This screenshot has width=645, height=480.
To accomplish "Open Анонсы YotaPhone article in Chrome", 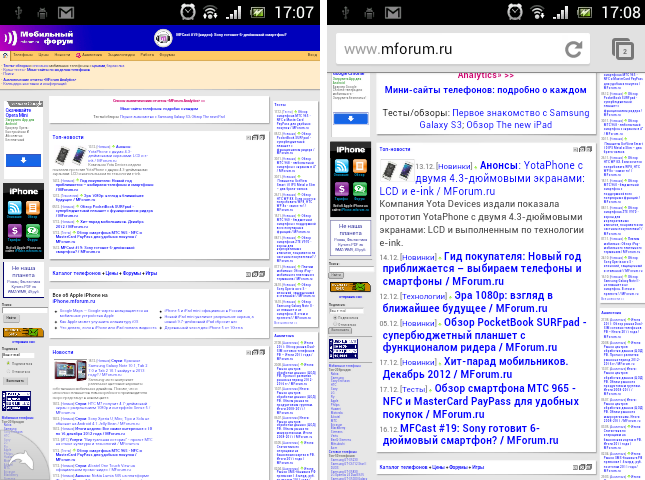I will [x=481, y=178].
